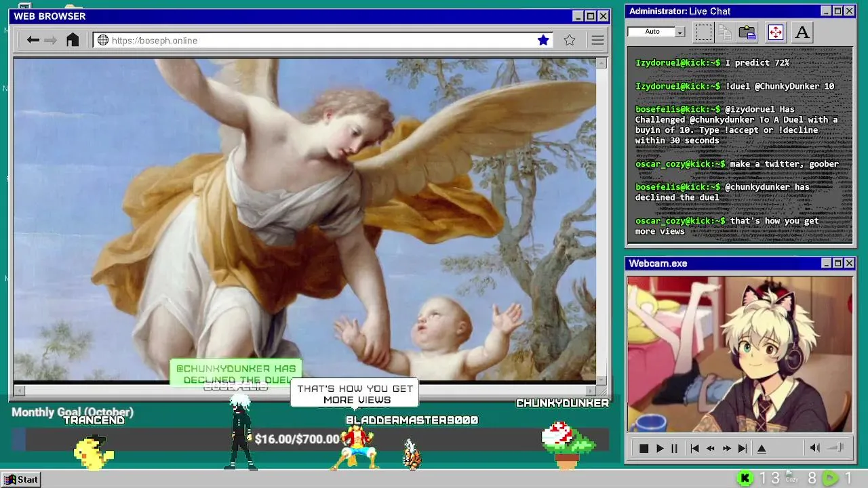Mute the Webcam.exe speaker icon
This screenshot has width=868, height=488.
pyautogui.click(x=815, y=447)
